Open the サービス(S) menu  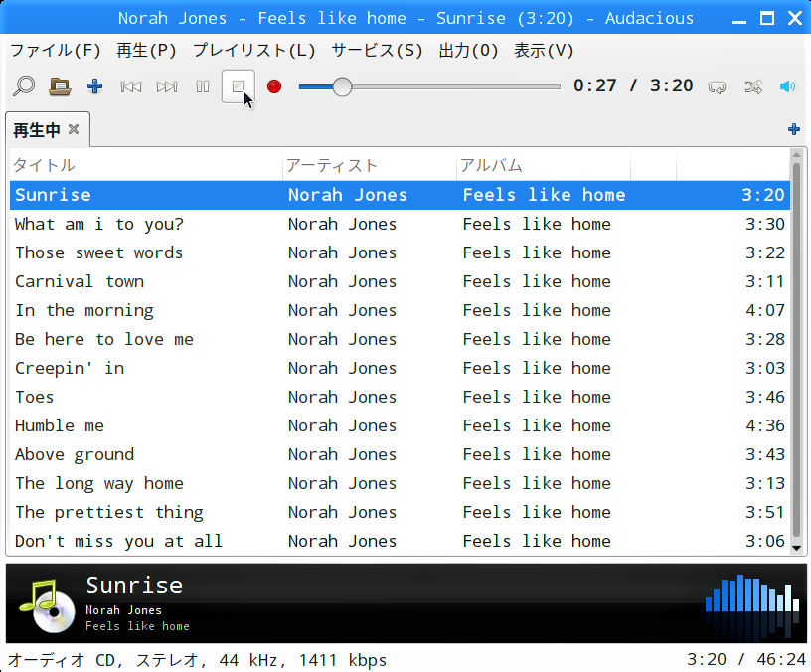(x=377, y=51)
